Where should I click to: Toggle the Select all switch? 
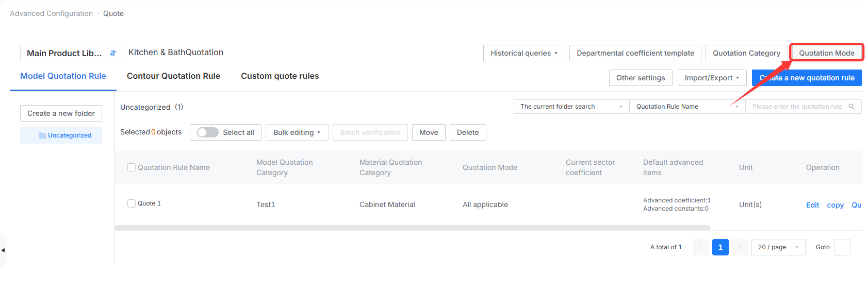click(x=208, y=132)
